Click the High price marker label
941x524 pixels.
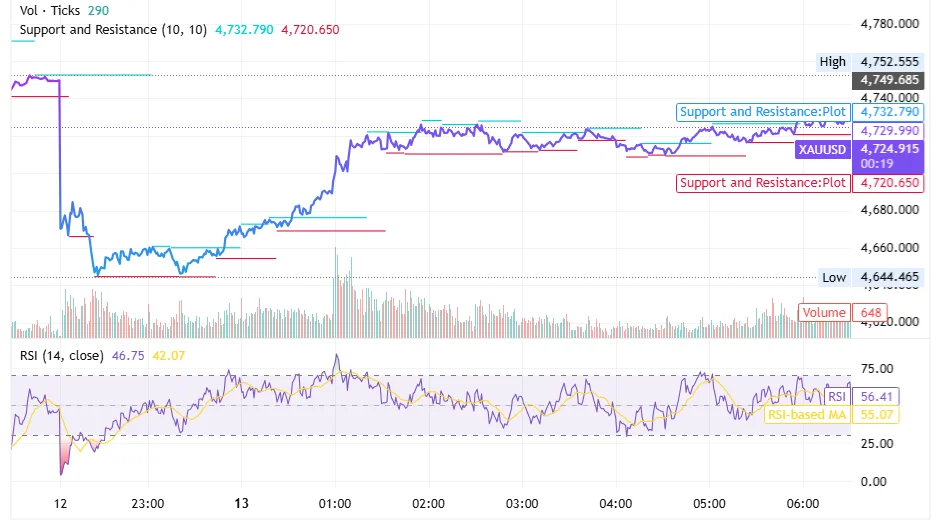832,62
